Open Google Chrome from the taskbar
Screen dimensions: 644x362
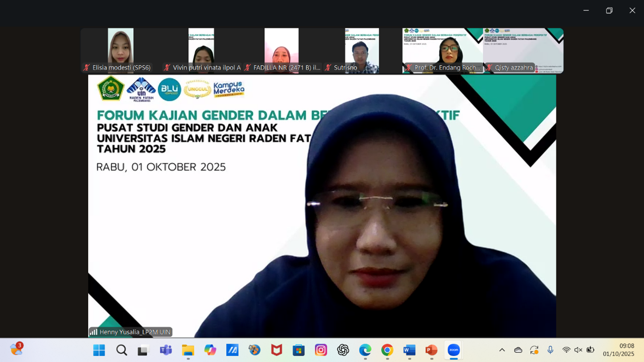[x=388, y=350]
